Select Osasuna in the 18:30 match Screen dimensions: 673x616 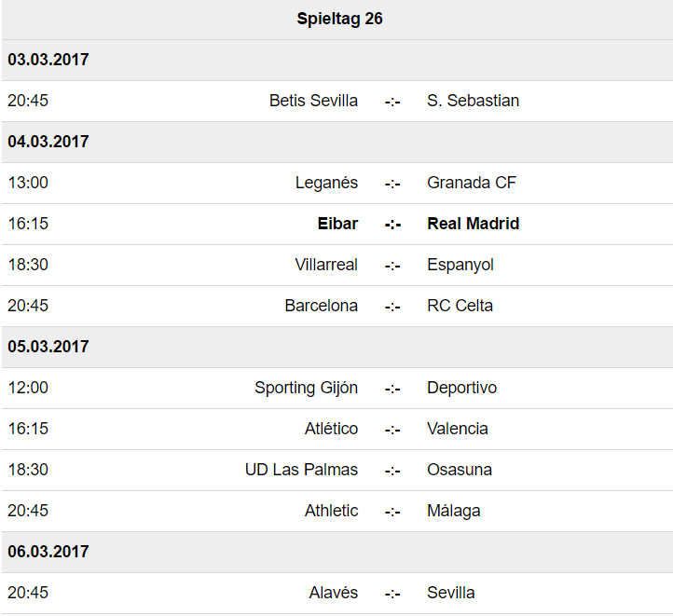(460, 470)
